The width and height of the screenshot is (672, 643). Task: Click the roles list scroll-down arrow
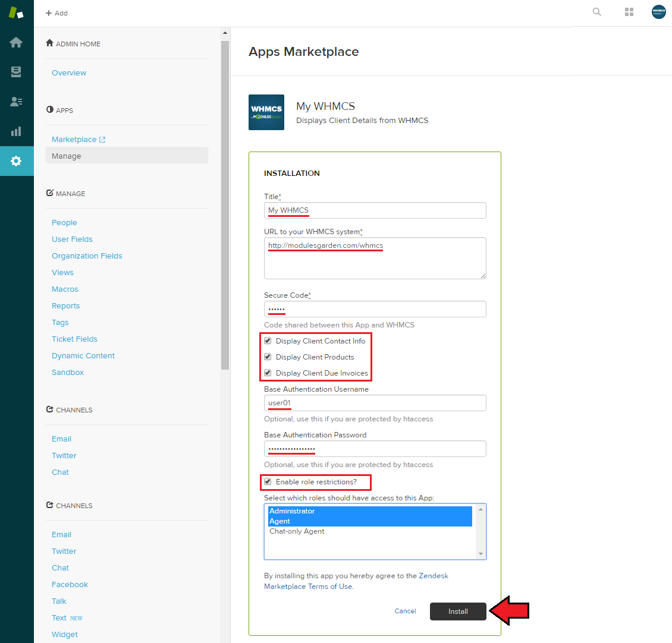pos(481,554)
